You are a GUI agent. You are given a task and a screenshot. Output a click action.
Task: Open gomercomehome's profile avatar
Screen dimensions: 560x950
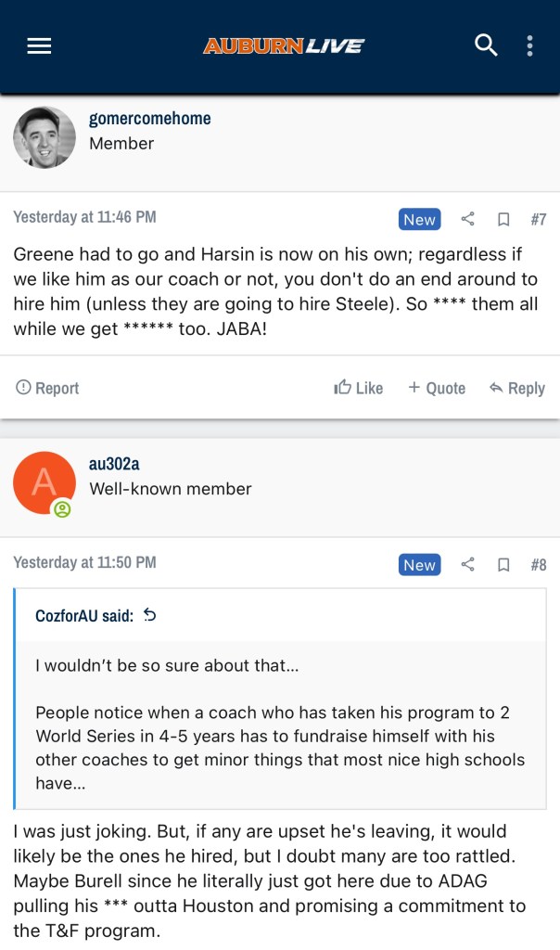click(45, 137)
